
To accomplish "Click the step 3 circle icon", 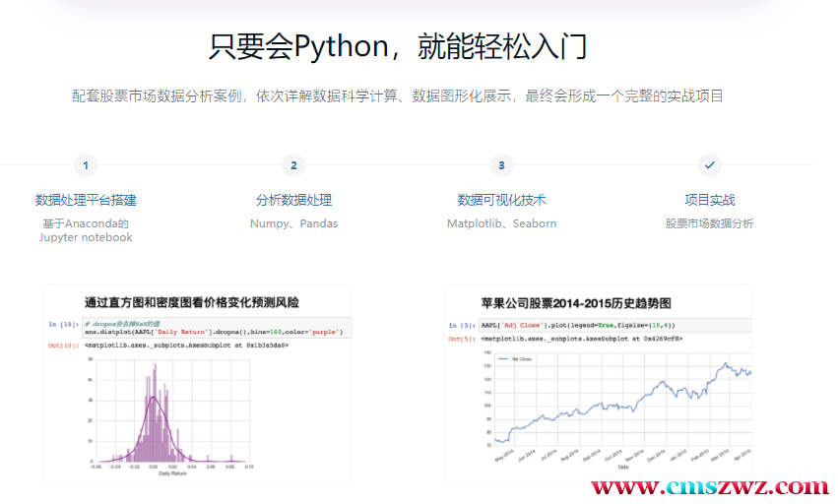I will [x=501, y=165].
